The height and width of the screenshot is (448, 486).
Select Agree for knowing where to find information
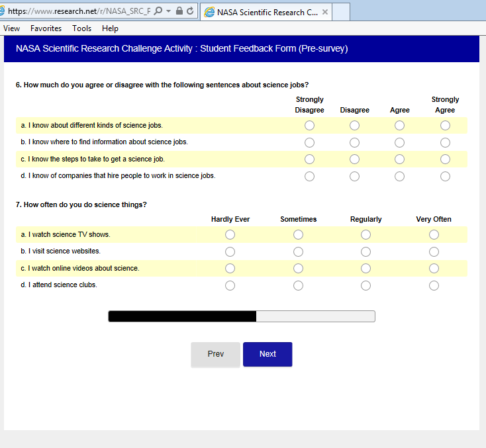[x=399, y=142]
